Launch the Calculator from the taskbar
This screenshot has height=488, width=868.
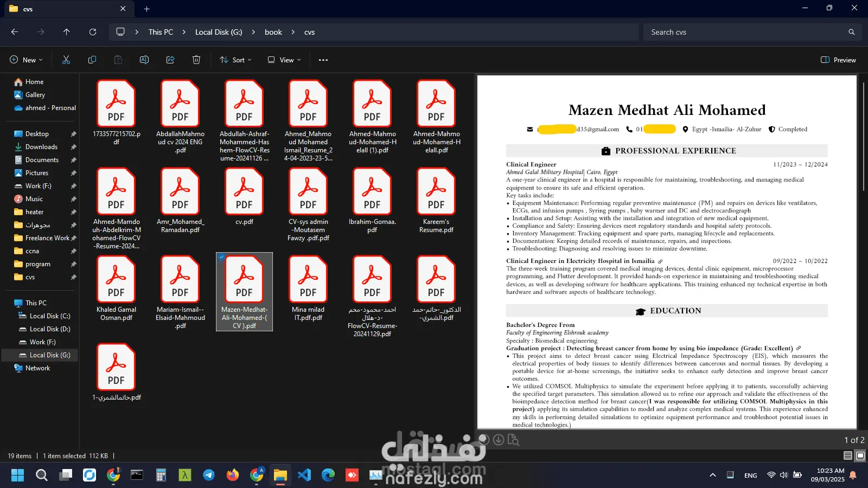click(161, 475)
